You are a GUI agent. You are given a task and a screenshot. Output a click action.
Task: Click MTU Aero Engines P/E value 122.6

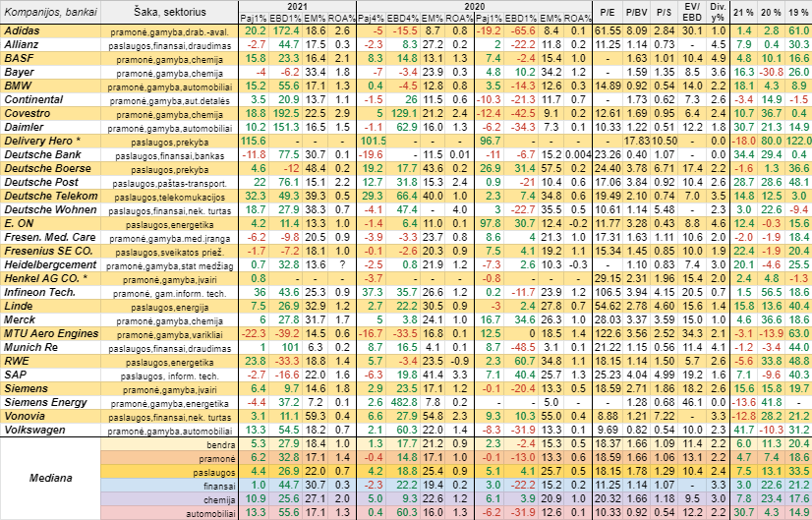pos(608,333)
